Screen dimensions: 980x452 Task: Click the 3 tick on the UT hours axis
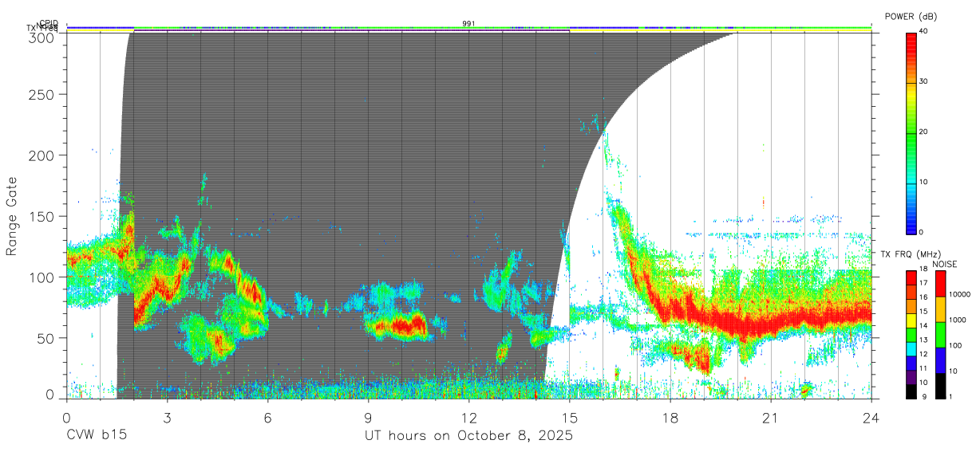tap(167, 417)
